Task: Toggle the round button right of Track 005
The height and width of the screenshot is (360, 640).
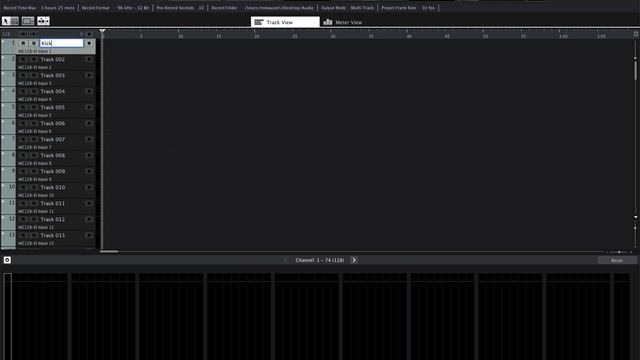Action: 89,107
